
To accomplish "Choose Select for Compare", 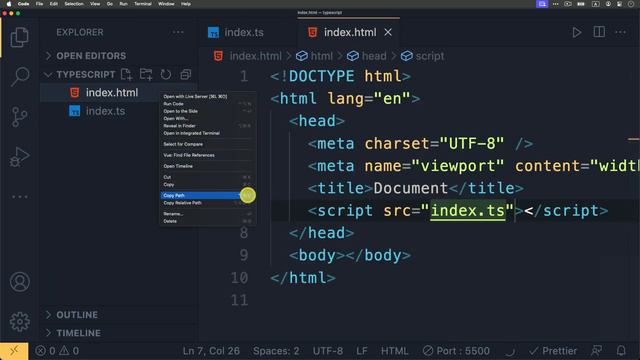I will click(x=207, y=144).
